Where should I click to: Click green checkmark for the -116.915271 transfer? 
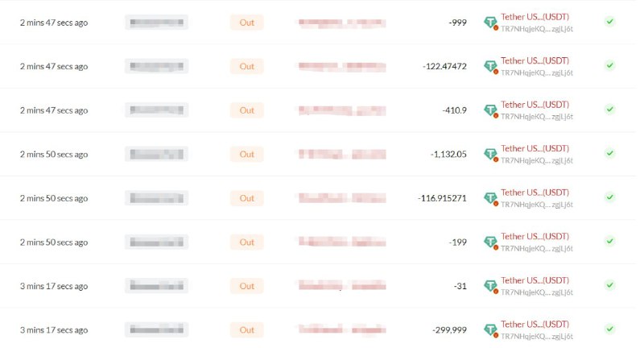(610, 197)
